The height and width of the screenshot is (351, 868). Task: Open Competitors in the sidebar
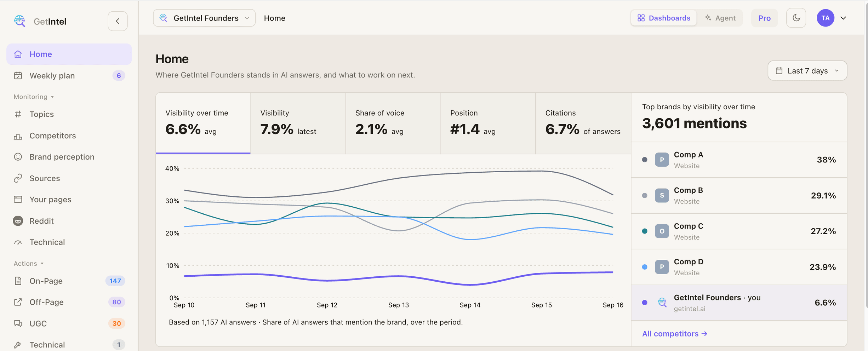click(x=69, y=136)
